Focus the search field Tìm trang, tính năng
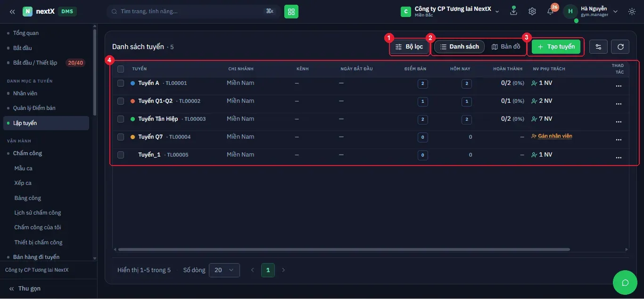The image size is (644, 299). (x=193, y=11)
